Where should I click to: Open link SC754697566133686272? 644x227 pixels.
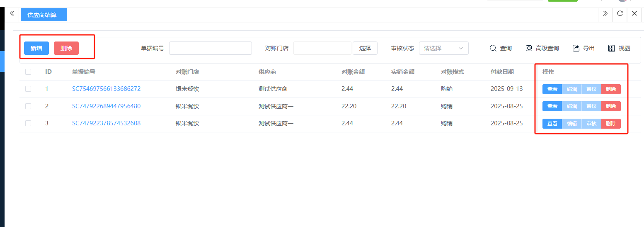[x=106, y=89]
